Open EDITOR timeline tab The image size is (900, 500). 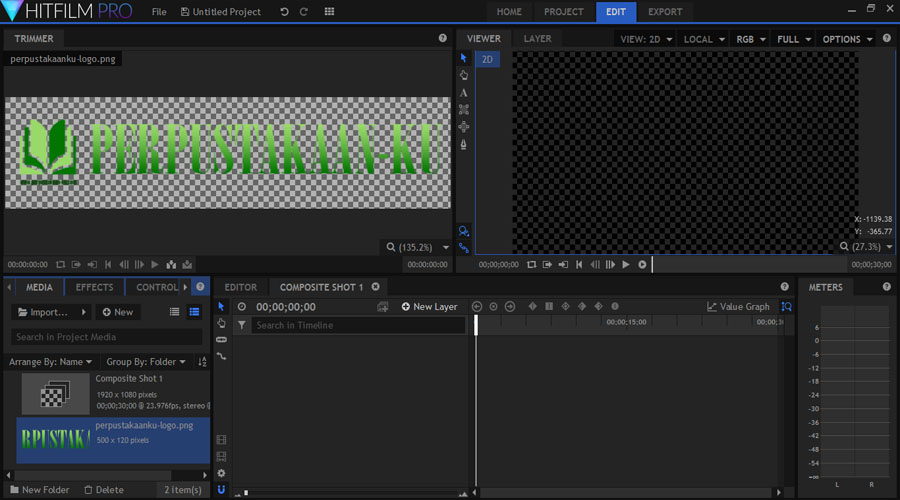pos(240,287)
